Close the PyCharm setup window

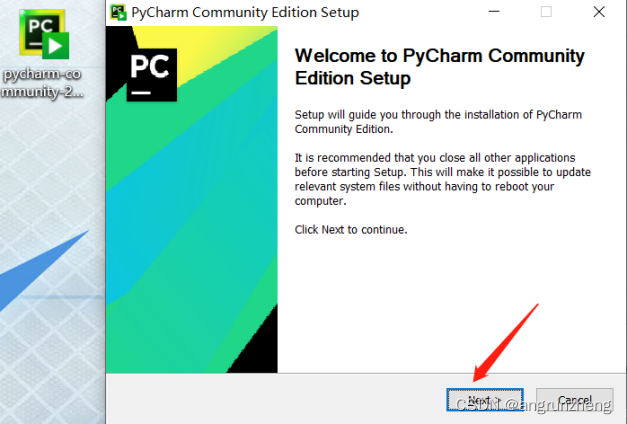599,12
